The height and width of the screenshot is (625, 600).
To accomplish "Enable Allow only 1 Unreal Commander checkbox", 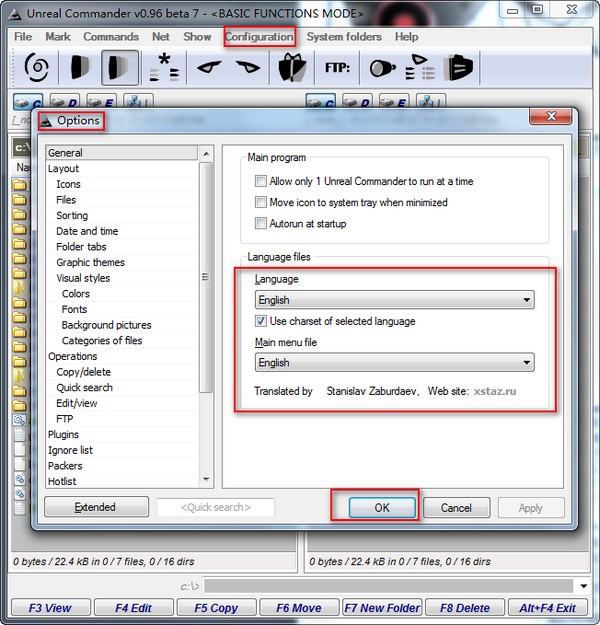I will [x=261, y=182].
